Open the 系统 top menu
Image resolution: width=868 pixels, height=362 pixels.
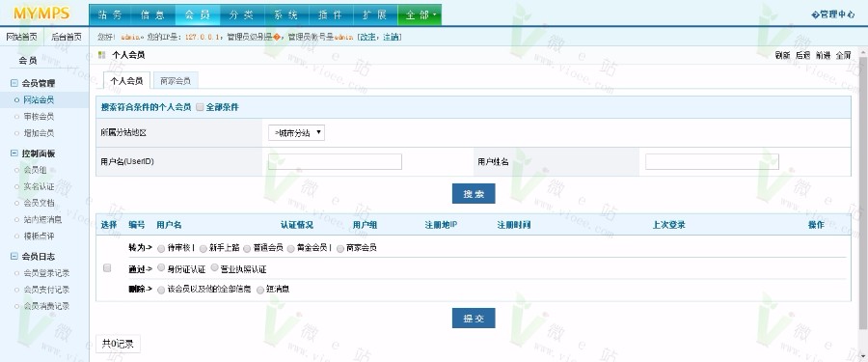coord(286,15)
